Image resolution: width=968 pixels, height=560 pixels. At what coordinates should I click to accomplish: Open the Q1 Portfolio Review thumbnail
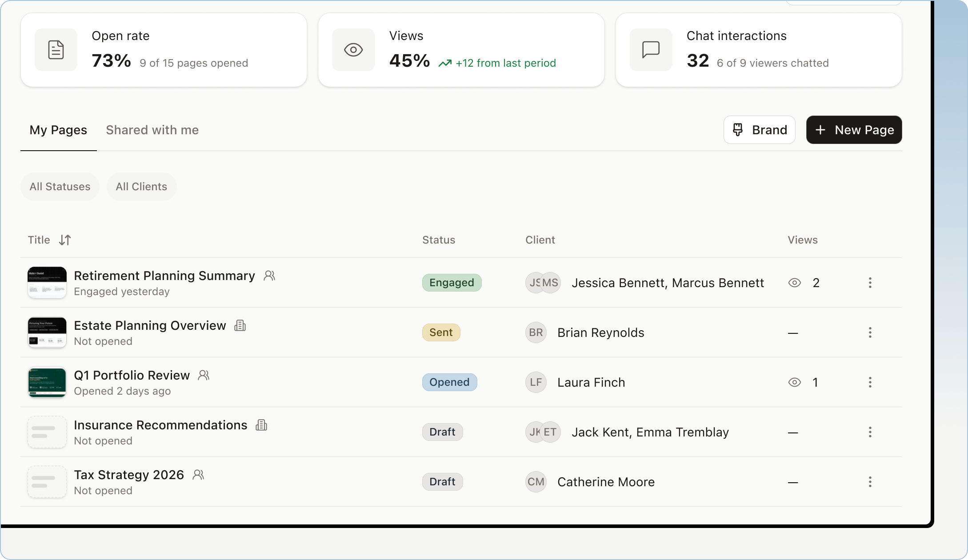(47, 382)
